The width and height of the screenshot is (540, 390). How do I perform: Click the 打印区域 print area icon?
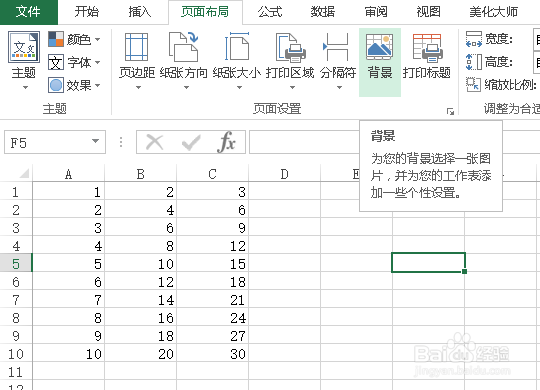(x=290, y=48)
